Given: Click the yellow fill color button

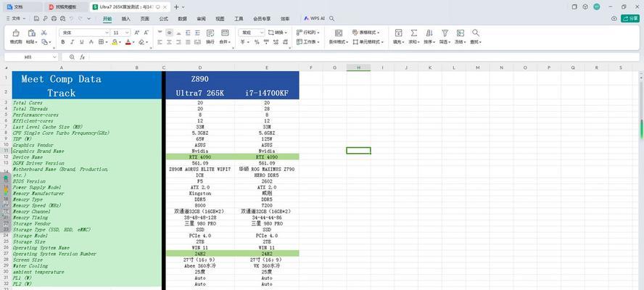Looking at the screenshot, I should 115,42.
